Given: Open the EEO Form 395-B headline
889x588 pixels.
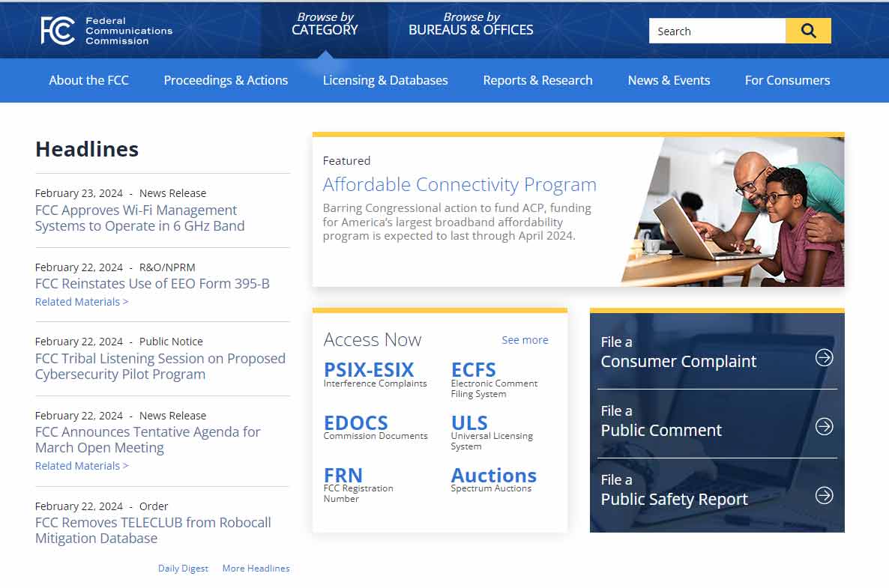Looking at the screenshot, I should (152, 283).
